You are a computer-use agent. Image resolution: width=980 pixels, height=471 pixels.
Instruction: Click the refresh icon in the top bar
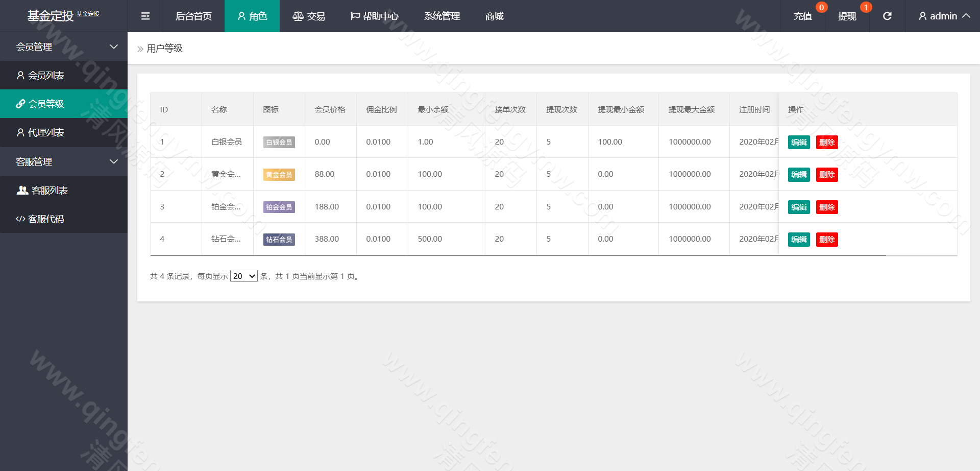pyautogui.click(x=887, y=16)
